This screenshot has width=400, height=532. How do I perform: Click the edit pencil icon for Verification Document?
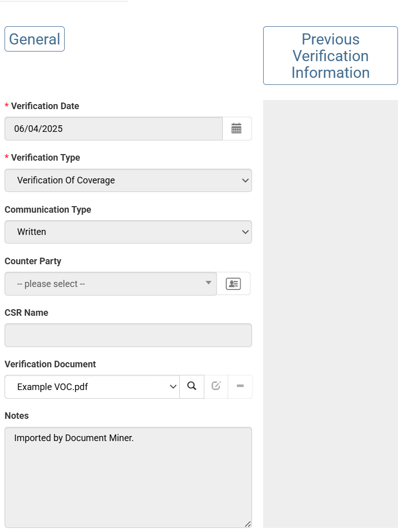point(216,386)
